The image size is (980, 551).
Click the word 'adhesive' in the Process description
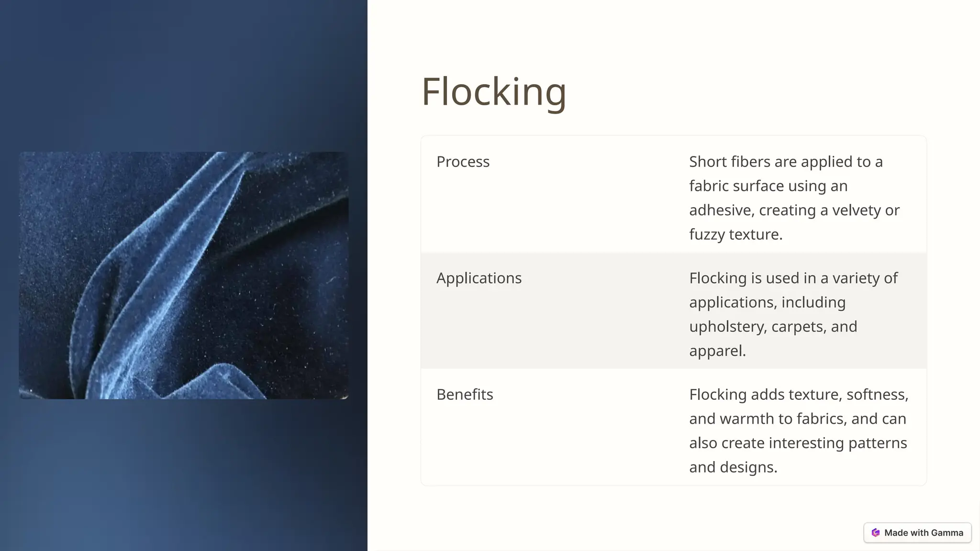(x=721, y=210)
